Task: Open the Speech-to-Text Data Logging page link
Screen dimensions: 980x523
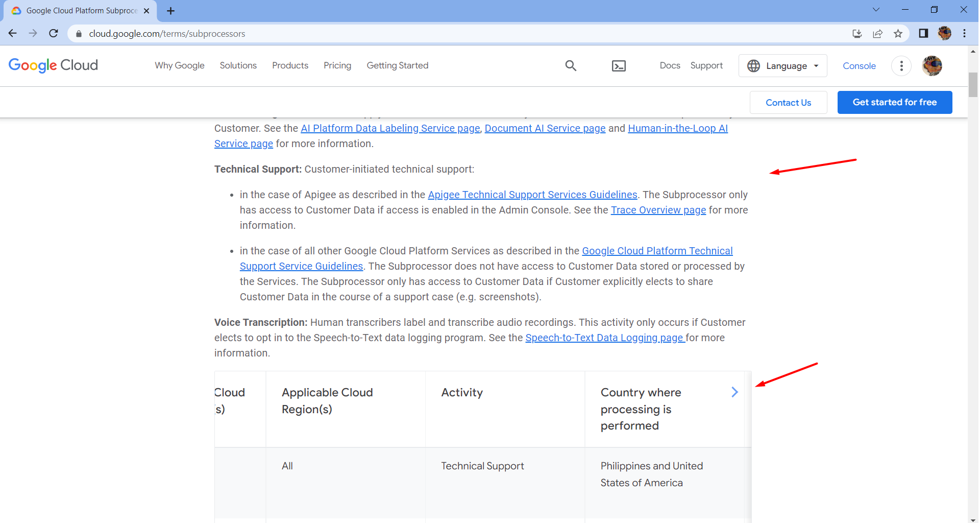Action: coord(604,338)
